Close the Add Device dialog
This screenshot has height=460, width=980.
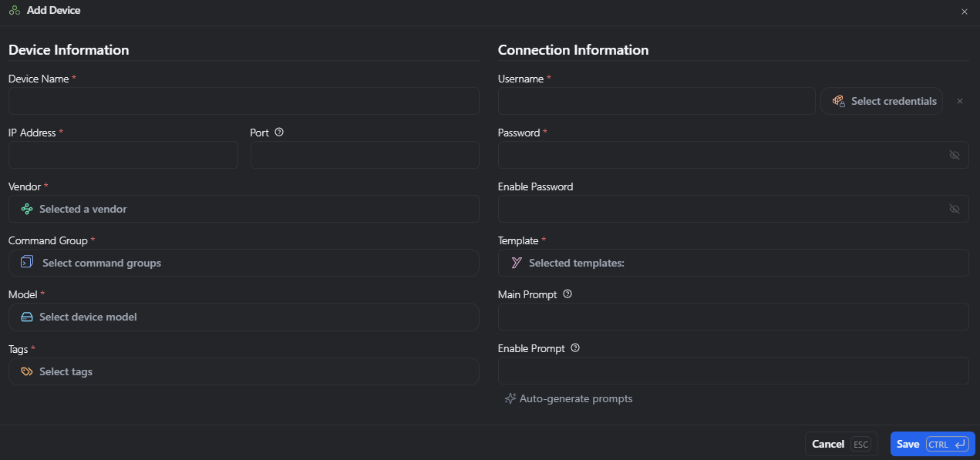[x=964, y=12]
